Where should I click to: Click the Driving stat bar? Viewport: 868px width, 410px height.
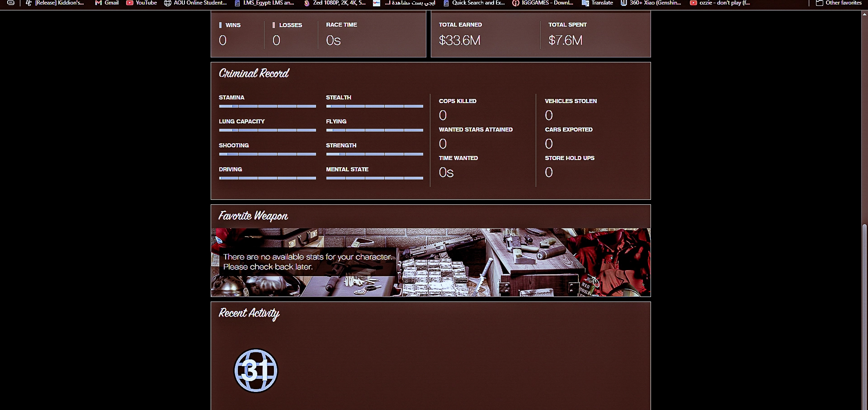pyautogui.click(x=267, y=178)
